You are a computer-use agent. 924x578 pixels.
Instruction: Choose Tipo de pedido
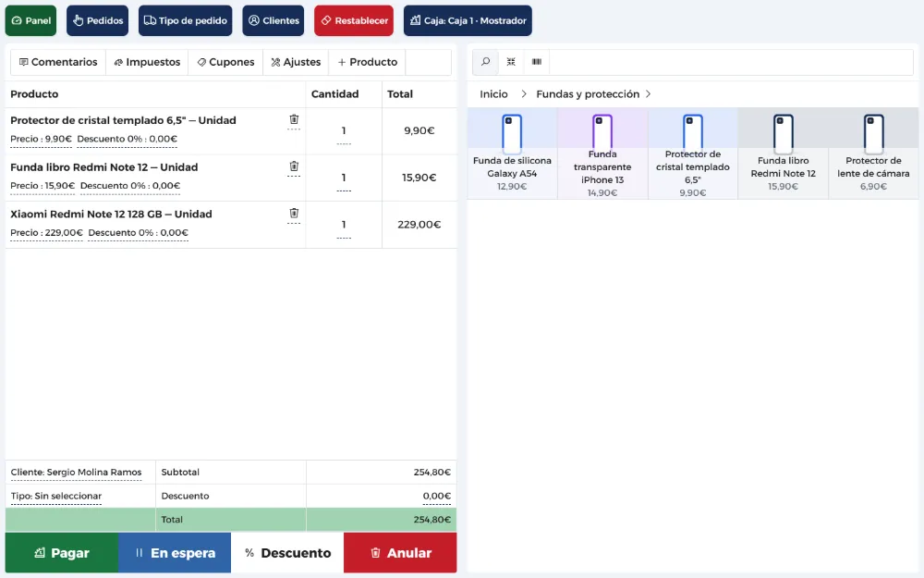coord(185,20)
